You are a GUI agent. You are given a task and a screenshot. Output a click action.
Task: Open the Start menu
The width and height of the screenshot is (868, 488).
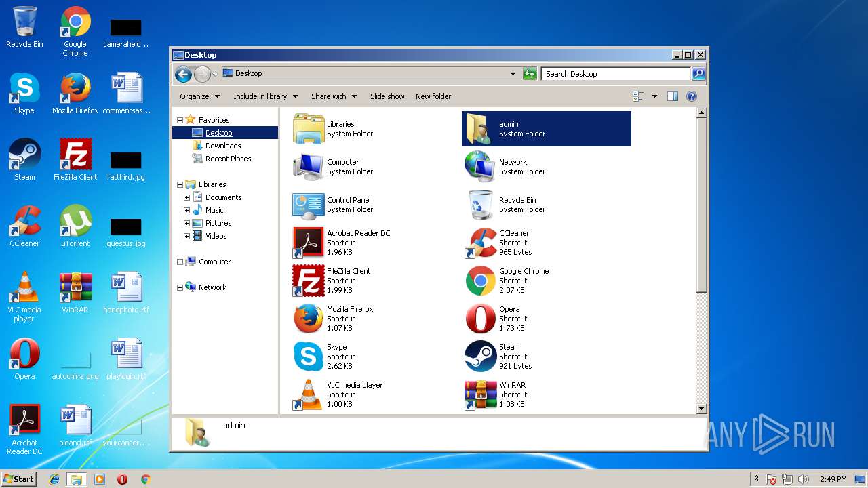18,479
